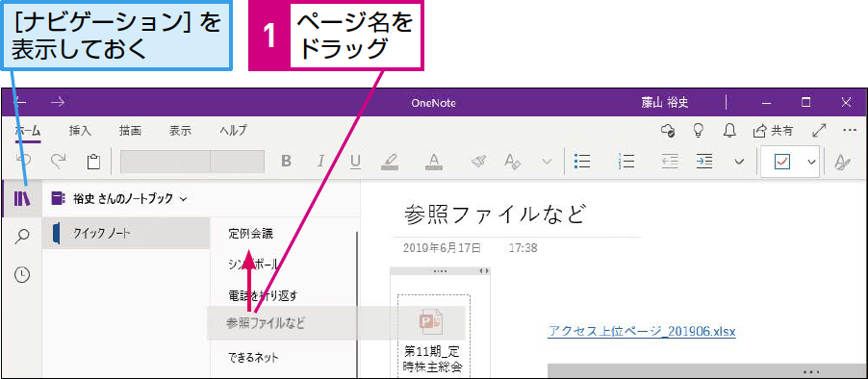Close the OneNote window
Screen dimensions: 868x379
[846, 102]
